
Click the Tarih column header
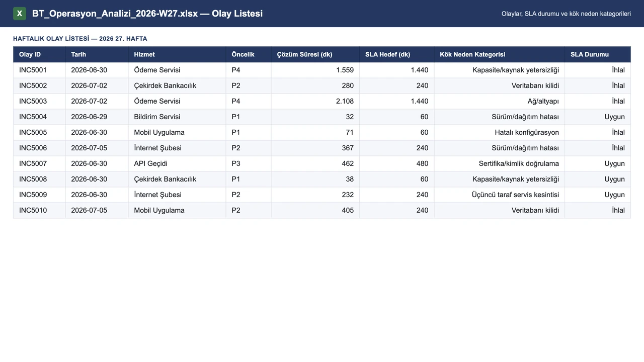[x=97, y=54]
